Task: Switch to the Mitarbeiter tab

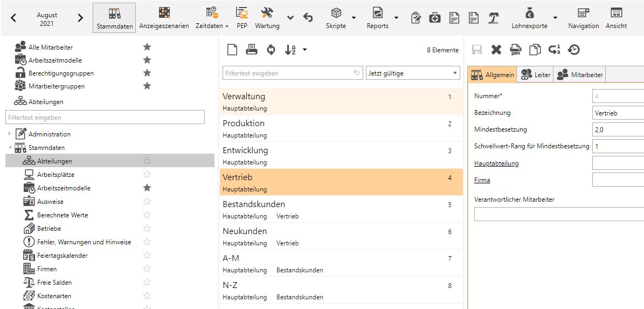Action: 580,75
